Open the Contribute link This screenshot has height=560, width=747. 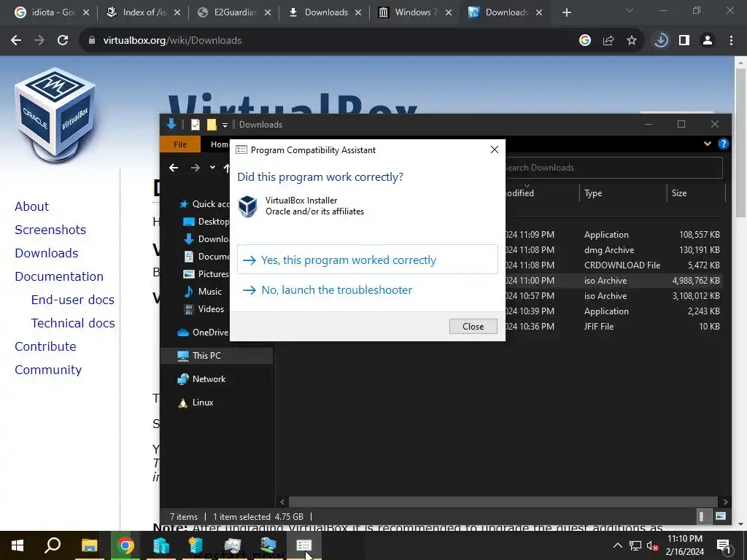point(46,346)
